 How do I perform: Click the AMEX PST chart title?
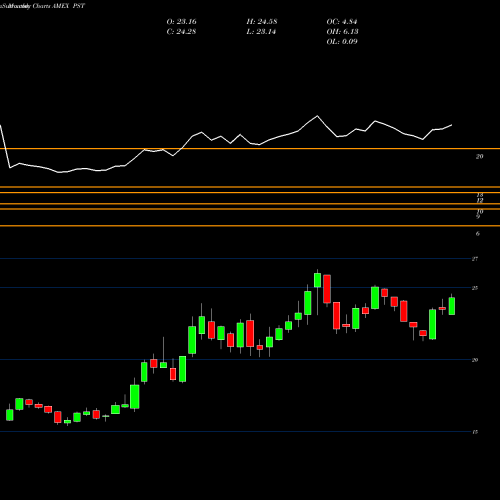click(68, 6)
